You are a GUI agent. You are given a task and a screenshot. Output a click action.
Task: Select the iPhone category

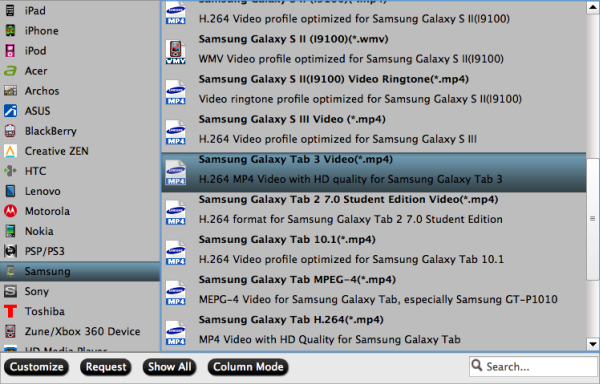pos(80,31)
